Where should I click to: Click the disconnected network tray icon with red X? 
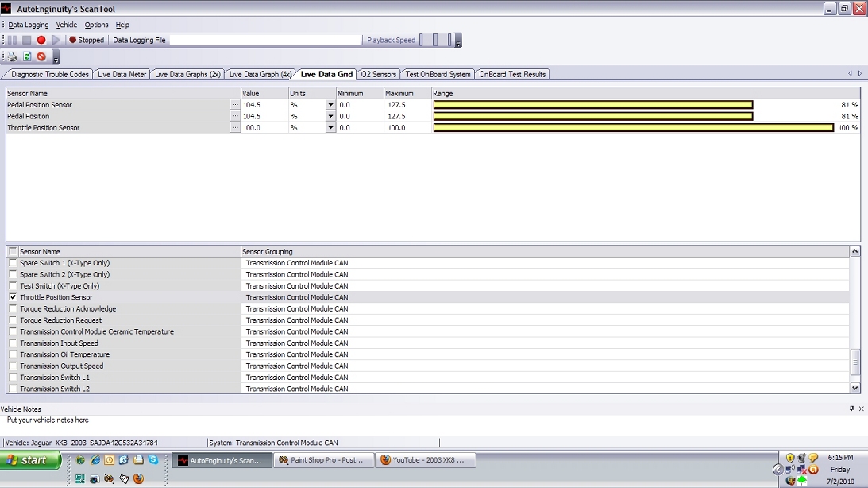coord(801,470)
